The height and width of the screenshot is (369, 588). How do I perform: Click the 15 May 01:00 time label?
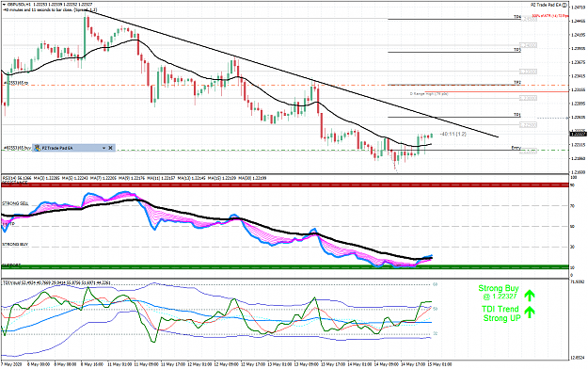(439, 364)
